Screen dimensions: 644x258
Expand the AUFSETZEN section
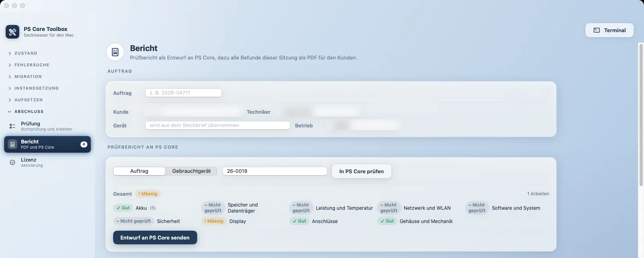click(x=25, y=100)
